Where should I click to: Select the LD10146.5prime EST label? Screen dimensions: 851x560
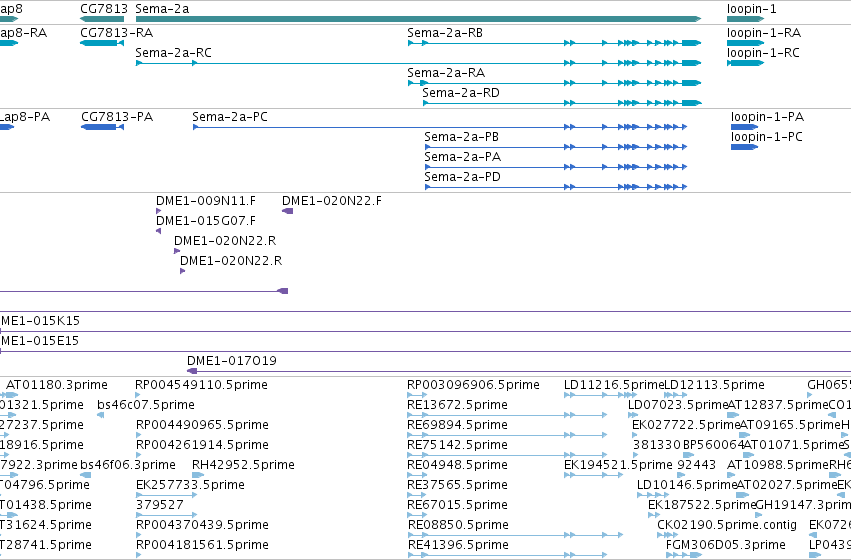[x=687, y=486]
